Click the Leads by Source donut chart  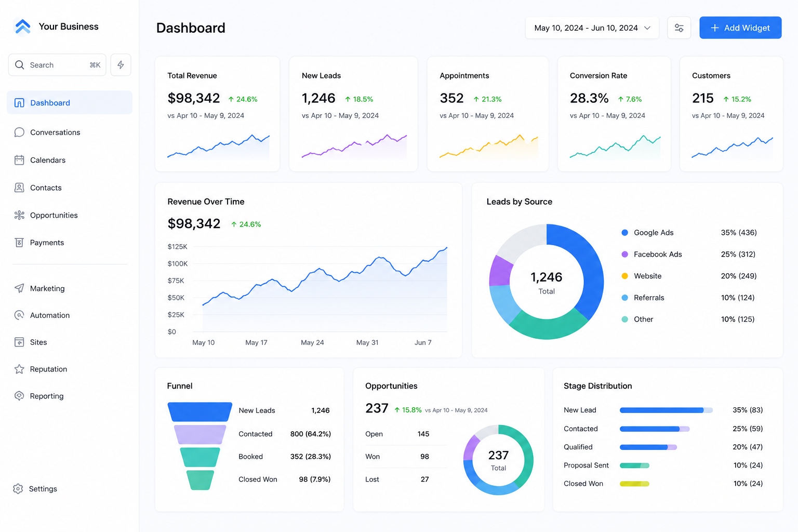pyautogui.click(x=547, y=282)
